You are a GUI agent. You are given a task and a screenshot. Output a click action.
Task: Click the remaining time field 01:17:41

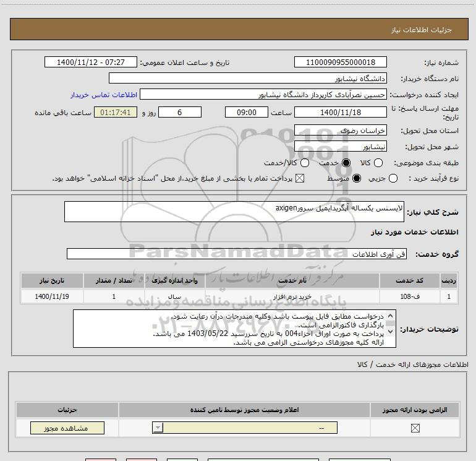tap(116, 112)
